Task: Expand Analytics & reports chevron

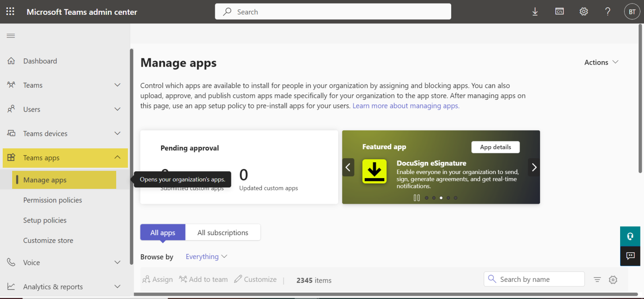Action: tap(118, 287)
